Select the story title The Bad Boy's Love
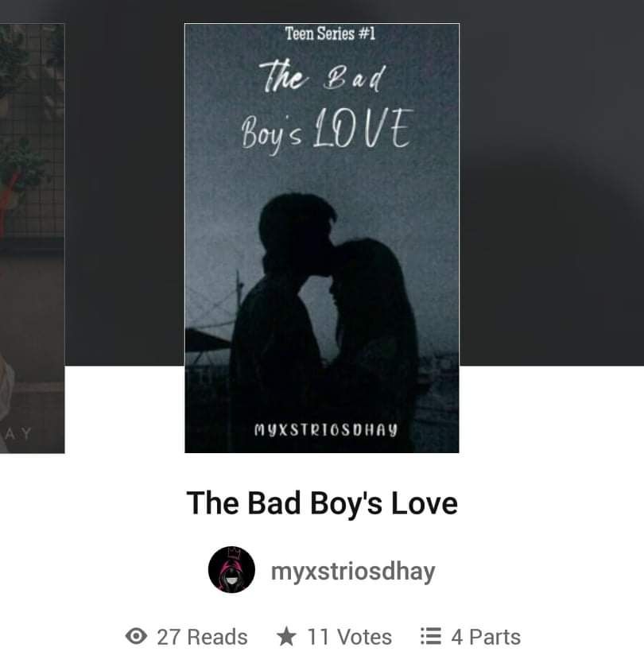 [x=322, y=503]
